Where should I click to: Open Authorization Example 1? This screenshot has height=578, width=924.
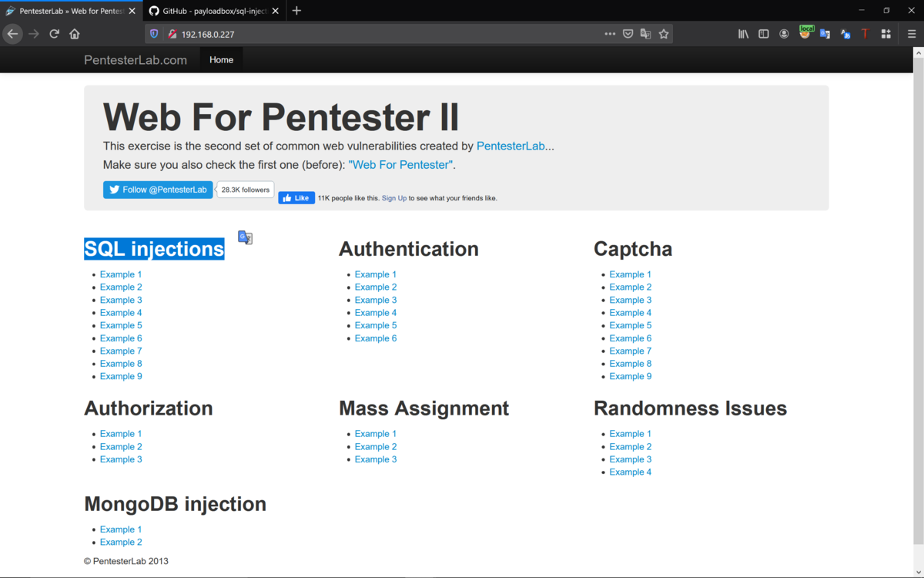pos(121,434)
